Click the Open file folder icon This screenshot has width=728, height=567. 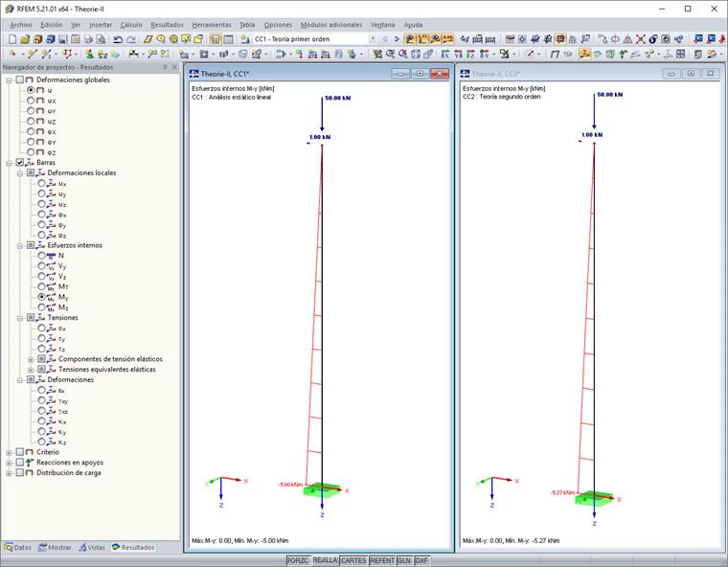pos(25,39)
